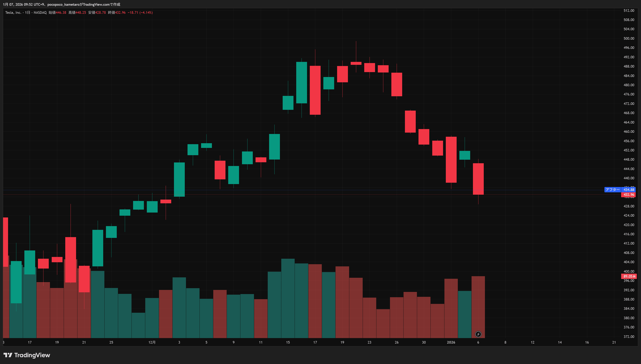Image resolution: width=641 pixels, height=364 pixels.
Task: Click the 400.00 level on price scale
Action: pos(629,271)
